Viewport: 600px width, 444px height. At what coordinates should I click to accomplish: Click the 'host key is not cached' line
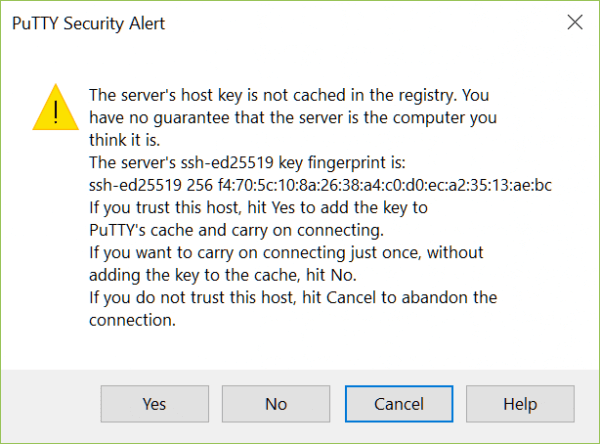pyautogui.click(x=289, y=95)
